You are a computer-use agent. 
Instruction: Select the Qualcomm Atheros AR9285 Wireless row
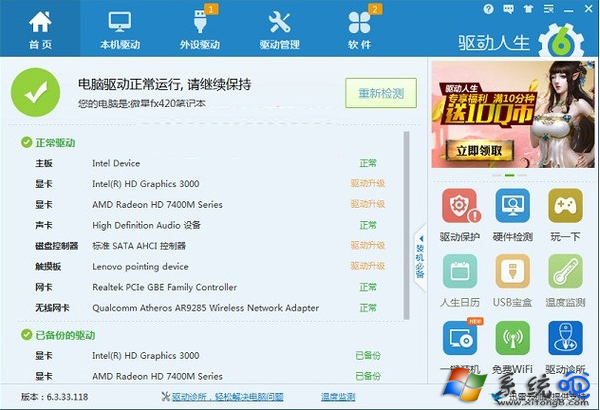(210, 308)
